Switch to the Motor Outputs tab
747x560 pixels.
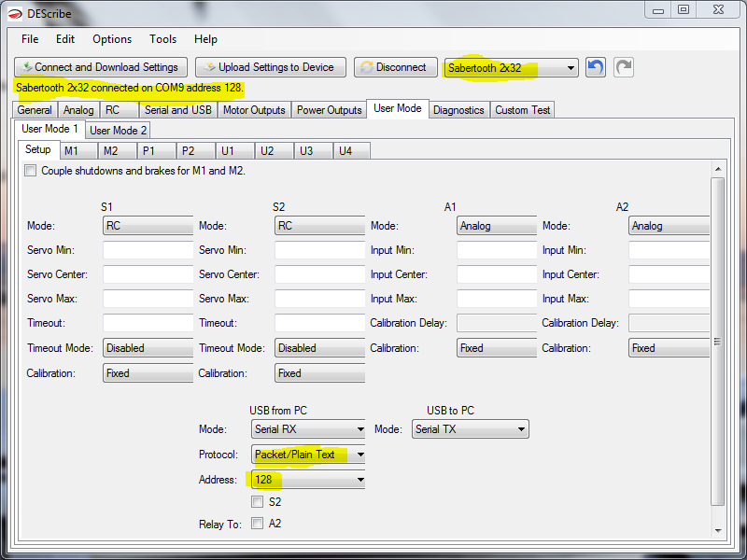pos(254,110)
